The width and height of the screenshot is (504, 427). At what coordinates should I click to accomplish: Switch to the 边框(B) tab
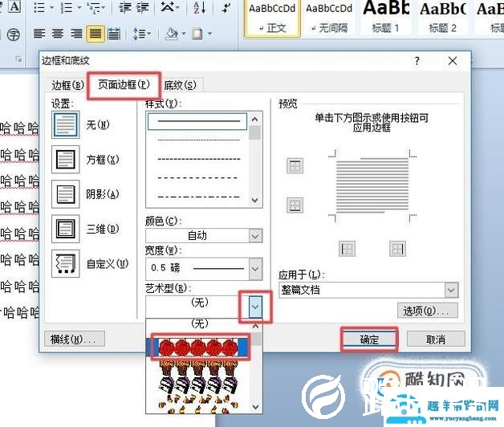68,85
